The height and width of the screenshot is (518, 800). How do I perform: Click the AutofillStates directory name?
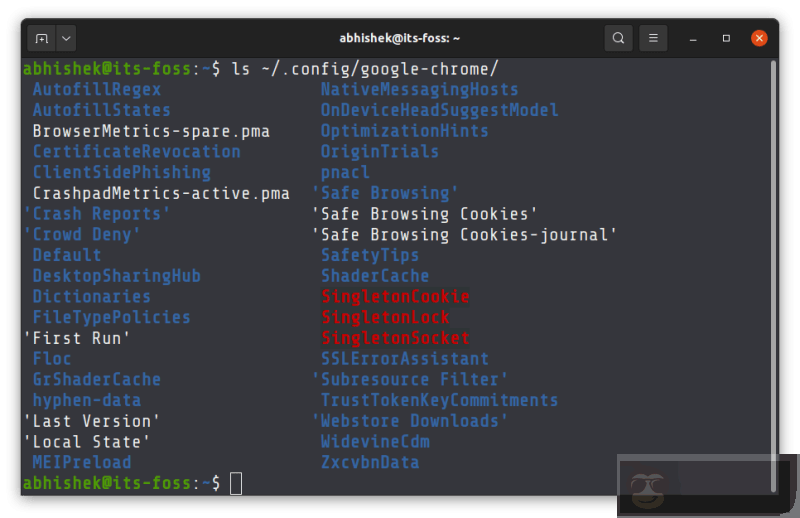102,110
